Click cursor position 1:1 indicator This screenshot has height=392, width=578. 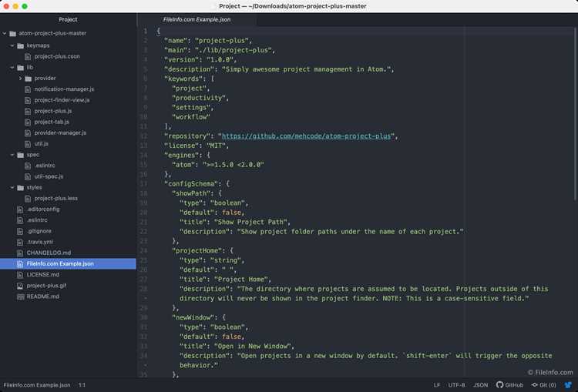tap(82, 385)
